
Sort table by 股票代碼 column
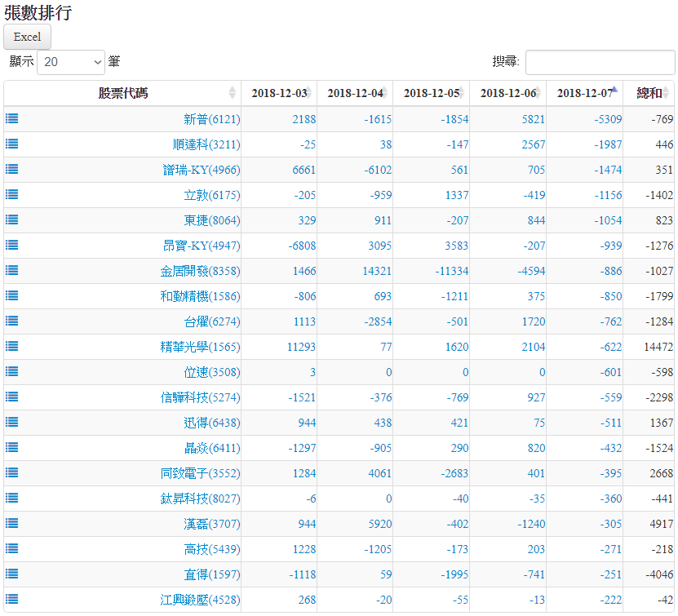tap(122, 93)
